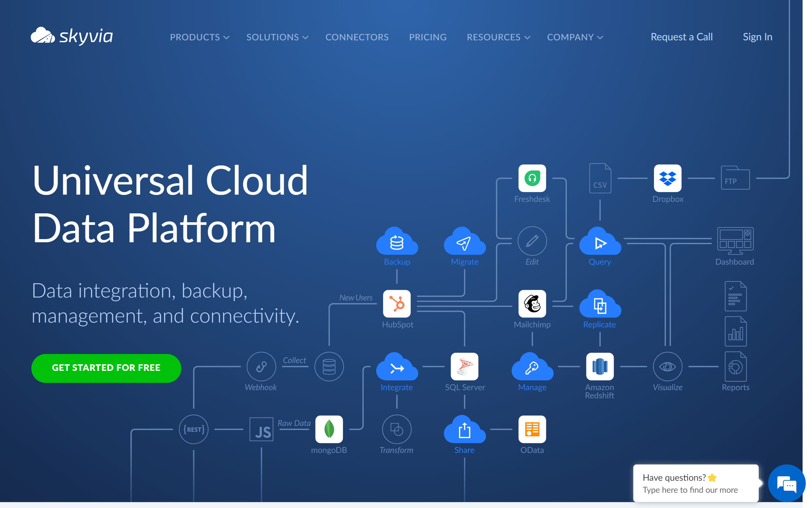The image size is (812, 508).
Task: Click the 'Collect' label
Action: tap(294, 360)
